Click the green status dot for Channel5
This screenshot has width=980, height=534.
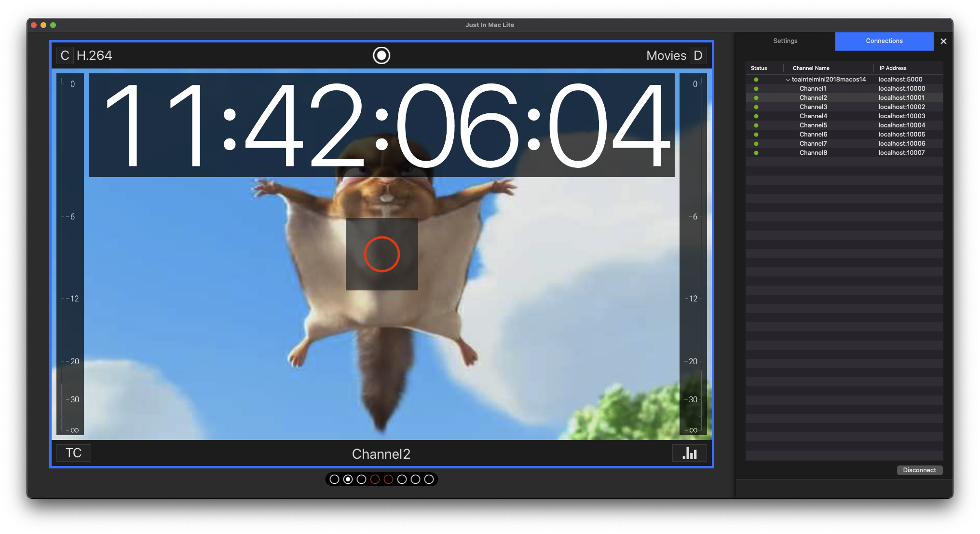point(756,125)
